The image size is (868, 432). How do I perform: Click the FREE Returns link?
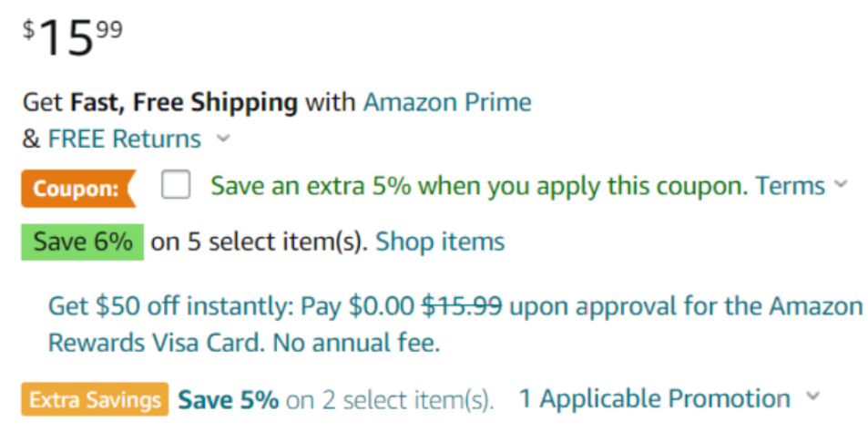[x=125, y=139]
